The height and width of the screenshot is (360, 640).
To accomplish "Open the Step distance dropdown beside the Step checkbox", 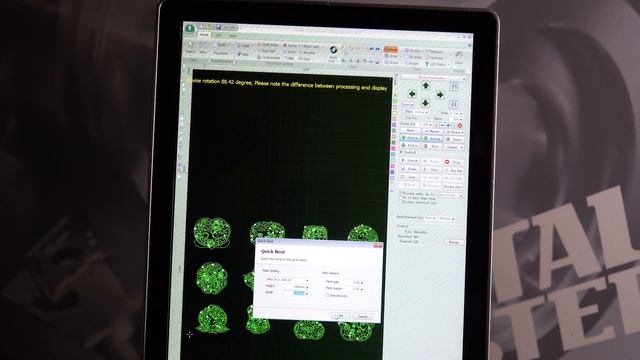I will tap(457, 113).
